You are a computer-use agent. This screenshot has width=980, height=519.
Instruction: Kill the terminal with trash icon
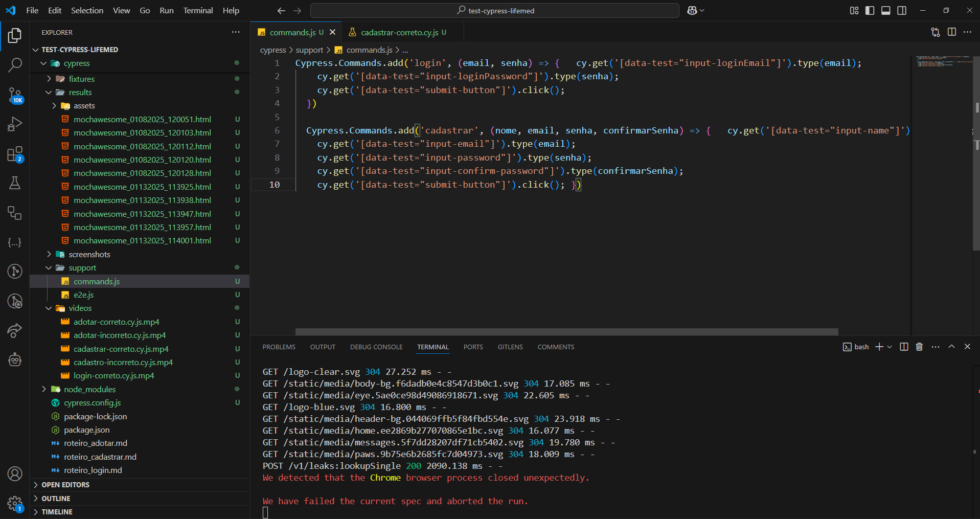(x=919, y=347)
